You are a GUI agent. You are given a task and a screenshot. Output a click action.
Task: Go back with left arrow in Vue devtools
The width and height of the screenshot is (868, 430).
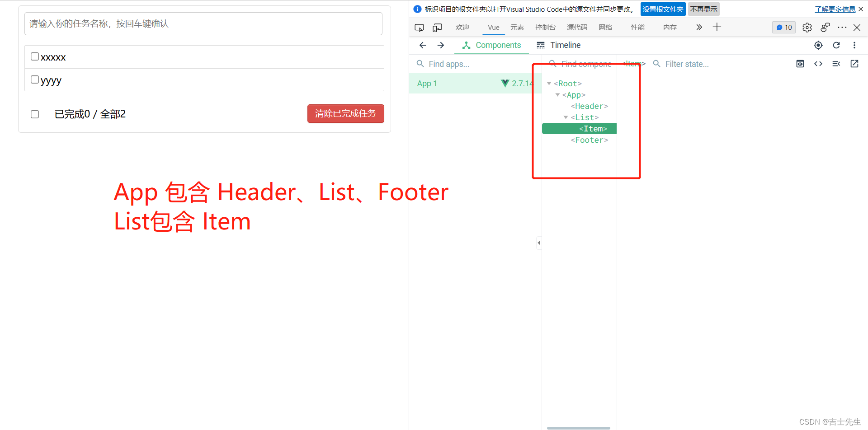tap(423, 45)
